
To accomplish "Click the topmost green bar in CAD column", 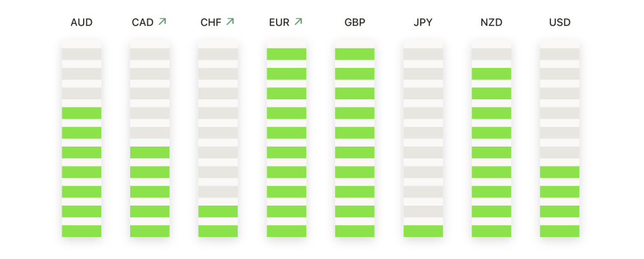I will tap(150, 152).
